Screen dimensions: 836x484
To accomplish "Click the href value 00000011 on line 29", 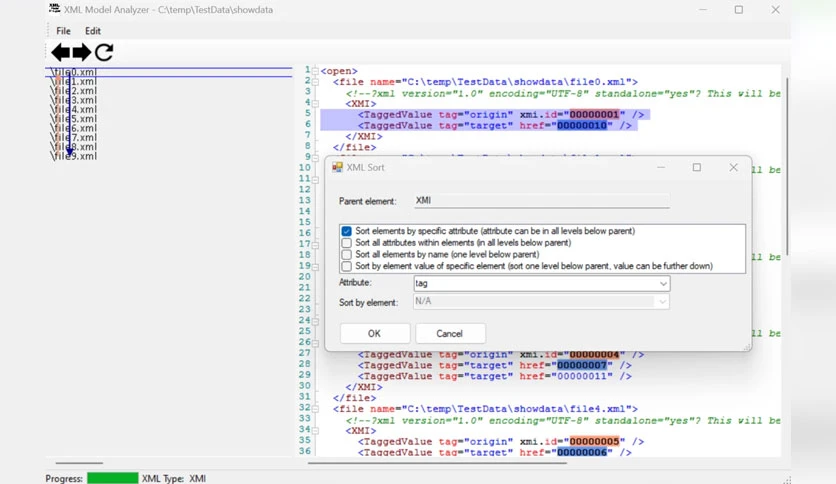I will point(582,376).
